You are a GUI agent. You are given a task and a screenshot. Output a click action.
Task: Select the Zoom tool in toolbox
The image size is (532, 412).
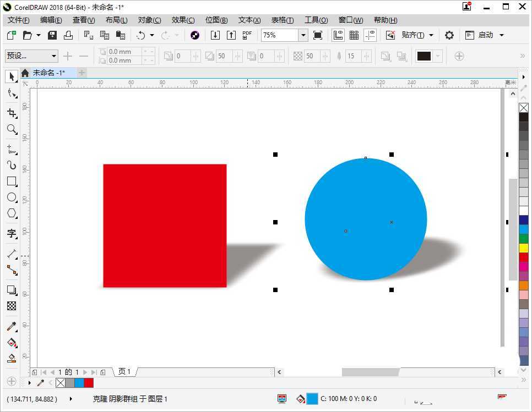click(12, 129)
